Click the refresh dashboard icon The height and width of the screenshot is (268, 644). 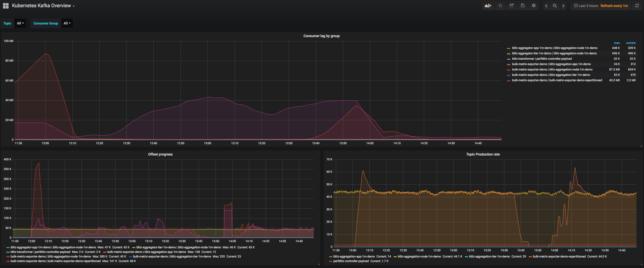click(x=637, y=6)
